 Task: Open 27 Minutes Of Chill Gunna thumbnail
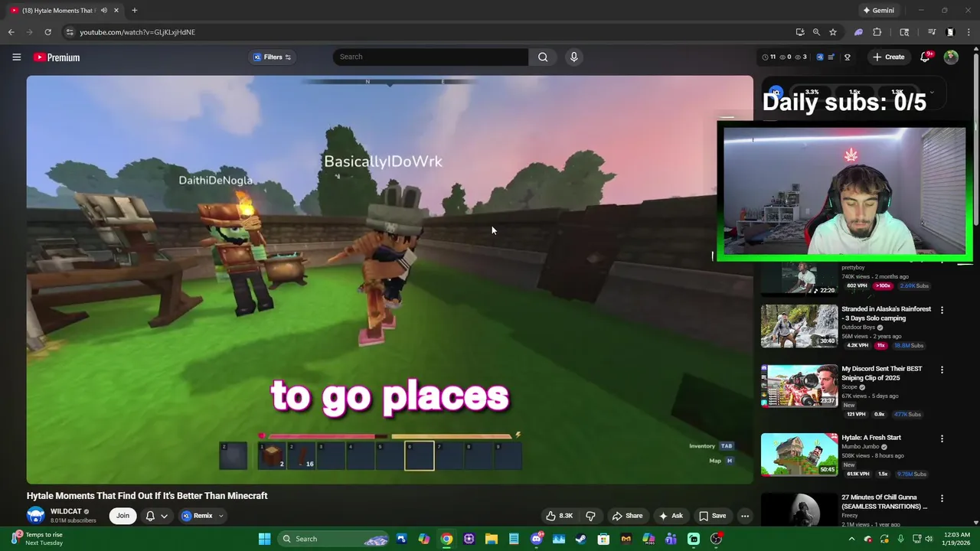tap(799, 509)
